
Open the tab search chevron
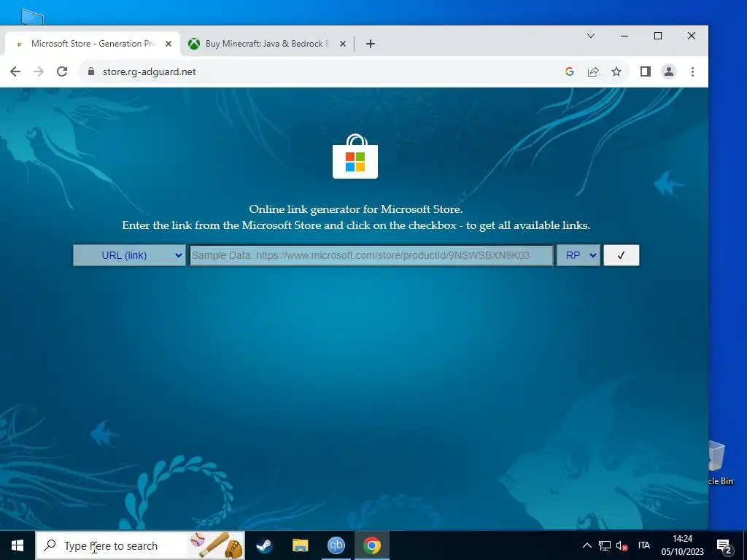tap(591, 36)
